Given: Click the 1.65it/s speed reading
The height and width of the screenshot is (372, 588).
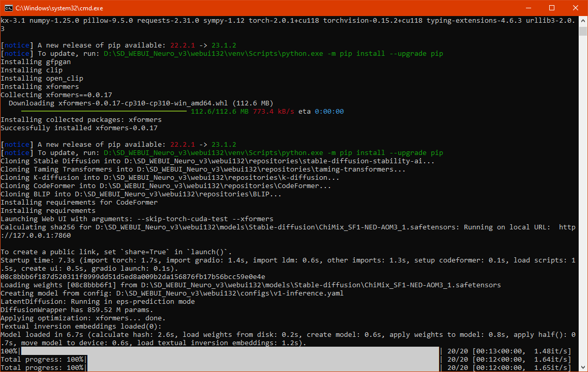Looking at the screenshot, I should (551, 367).
